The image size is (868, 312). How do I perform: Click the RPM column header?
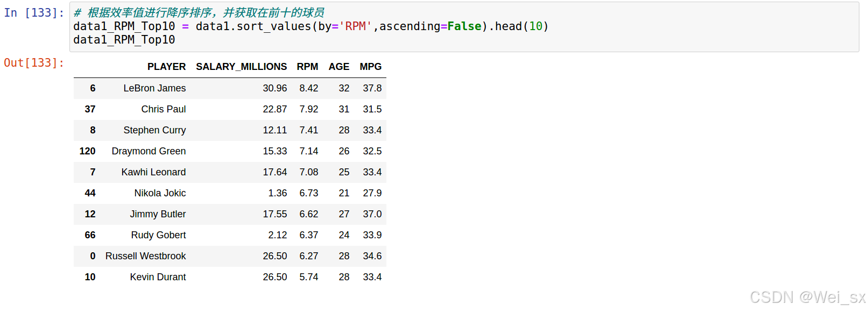click(307, 67)
